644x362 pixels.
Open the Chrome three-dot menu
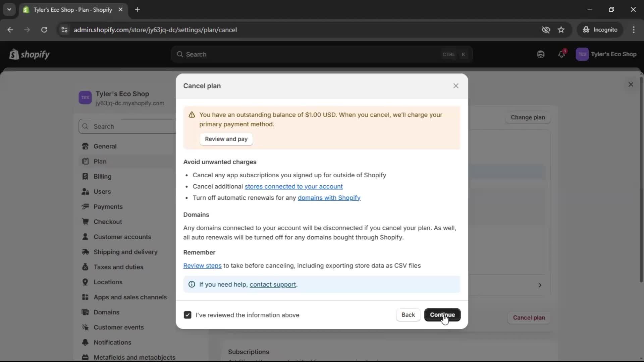[634, 30]
